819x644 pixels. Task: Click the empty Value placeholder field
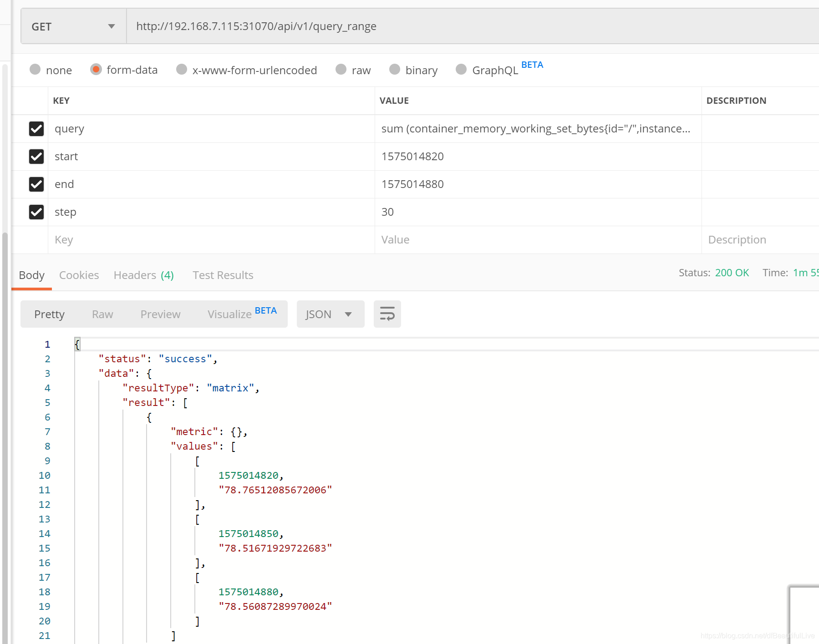[x=538, y=240]
